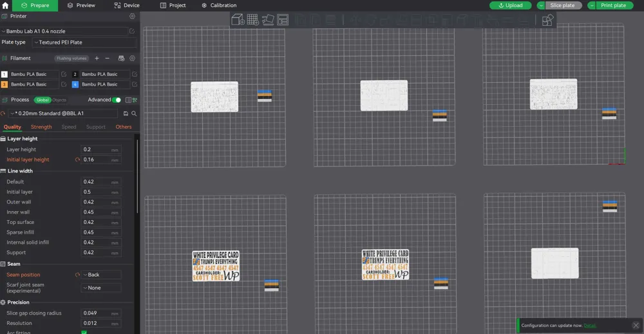Image resolution: width=644 pixels, height=334 pixels.
Task: Edit preset for filament 3
Action: pyautogui.click(x=64, y=84)
